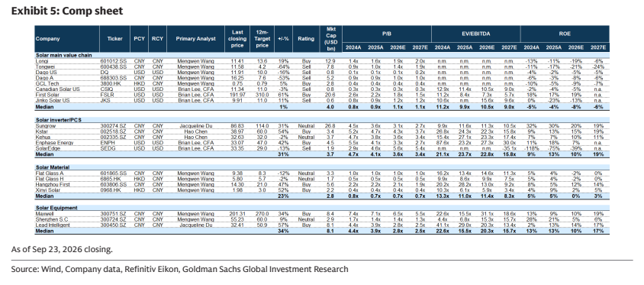Click the 'Mkt Cap (USD bn)' header

[x=330, y=39]
